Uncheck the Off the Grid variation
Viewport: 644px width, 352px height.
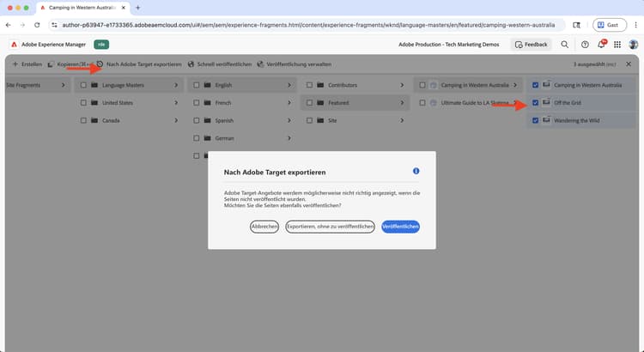click(x=535, y=103)
